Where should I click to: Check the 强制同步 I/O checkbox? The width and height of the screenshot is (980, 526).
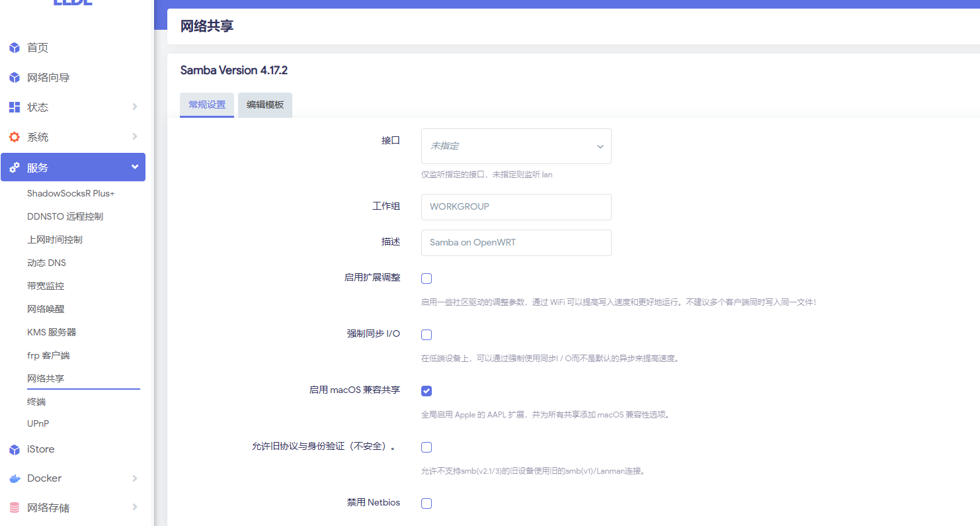point(427,335)
